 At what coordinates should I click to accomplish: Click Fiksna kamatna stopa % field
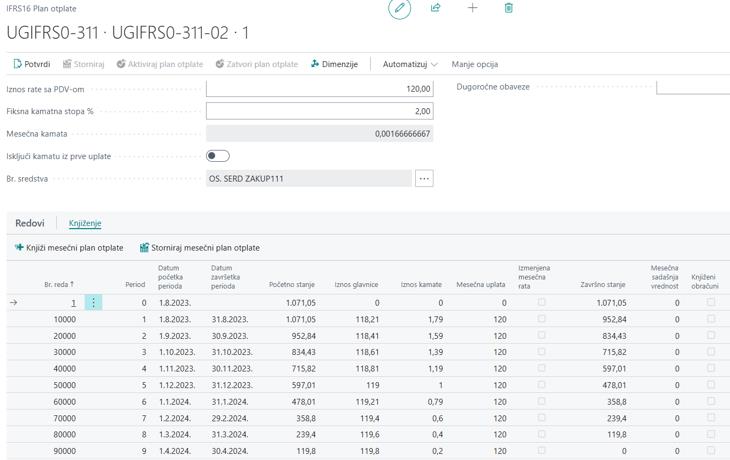click(x=319, y=111)
